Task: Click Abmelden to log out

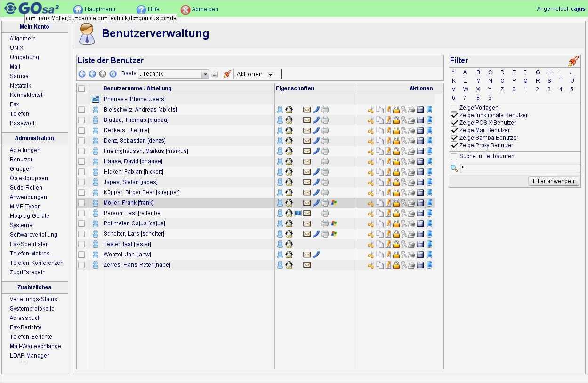Action: pyautogui.click(x=200, y=9)
